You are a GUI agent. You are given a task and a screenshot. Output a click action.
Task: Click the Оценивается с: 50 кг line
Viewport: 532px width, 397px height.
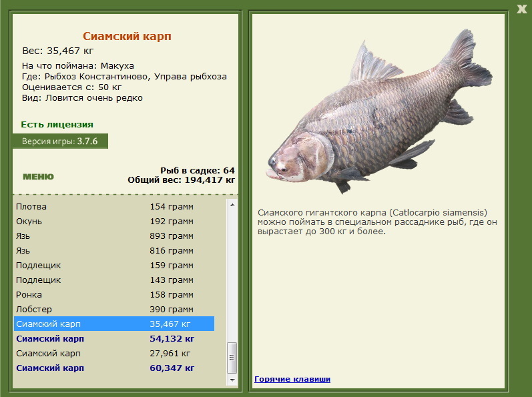tap(71, 87)
